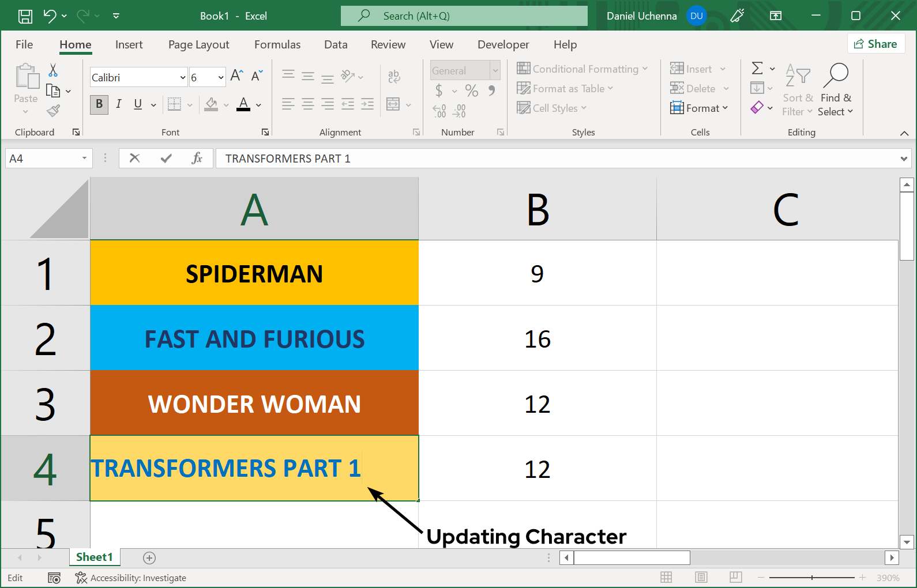917x588 pixels.
Task: Click the Orientation angled text icon
Action: [347, 76]
